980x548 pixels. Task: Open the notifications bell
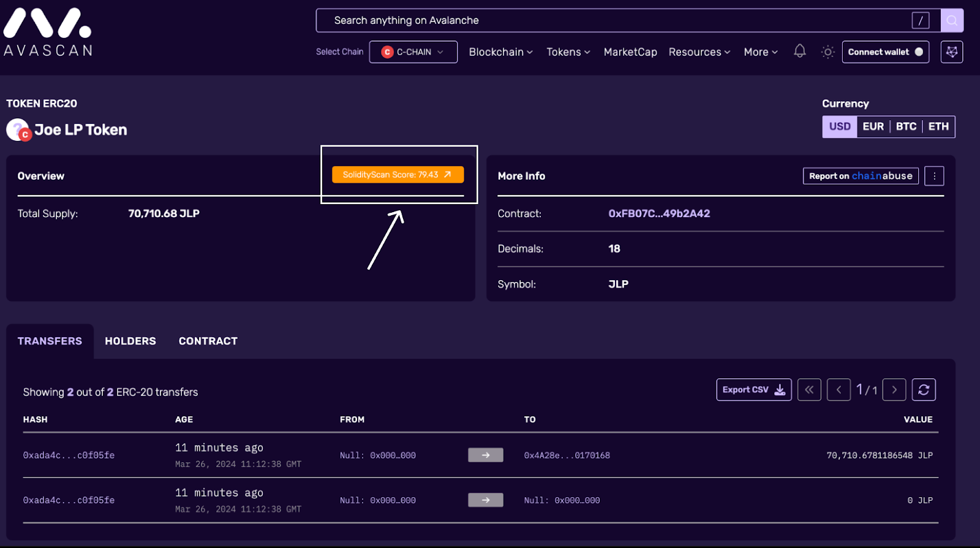pos(800,51)
